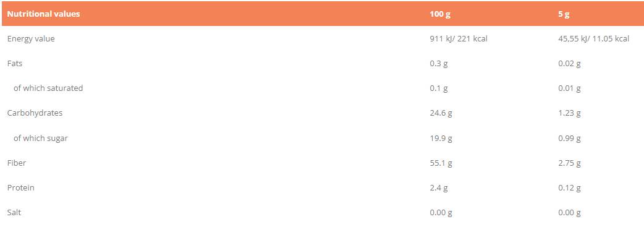Click the 24.6 g carbohydrates value
Image resolution: width=644 pixels, height=235 pixels.
pyautogui.click(x=441, y=113)
